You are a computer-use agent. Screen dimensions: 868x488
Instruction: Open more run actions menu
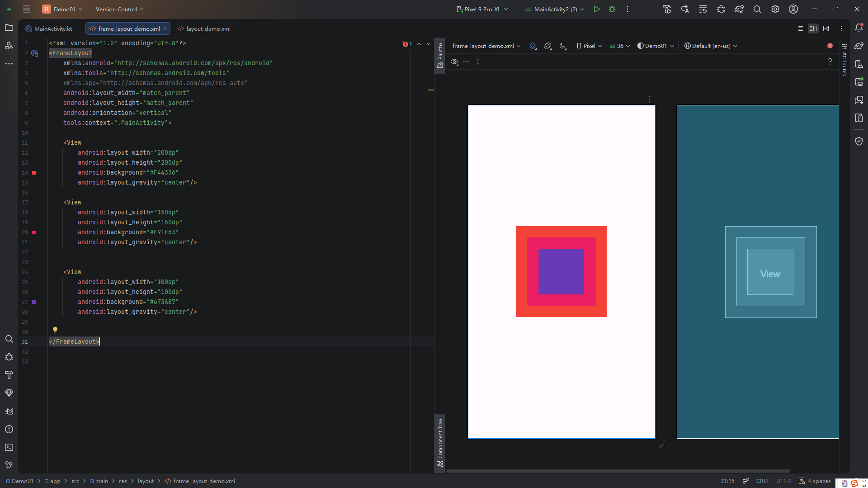(627, 9)
